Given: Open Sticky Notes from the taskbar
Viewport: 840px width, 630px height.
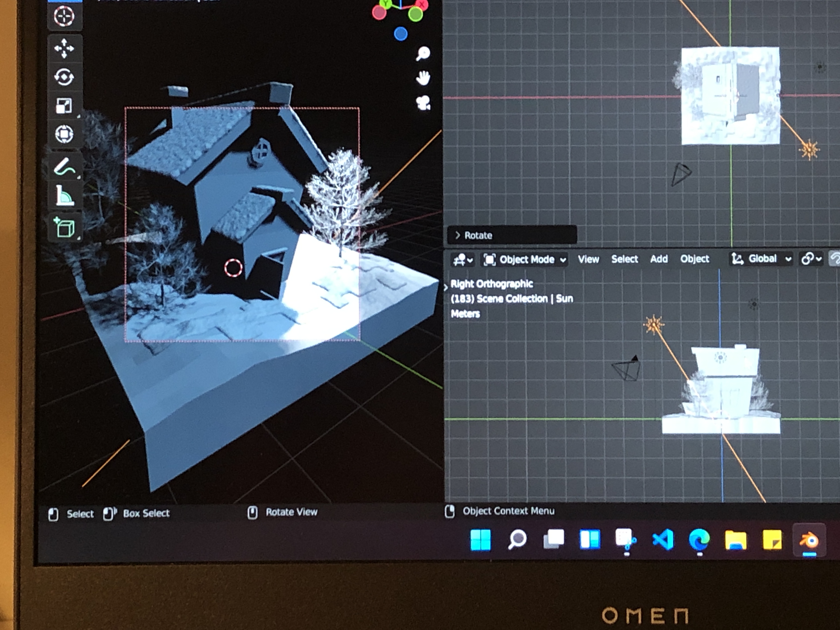Looking at the screenshot, I should (772, 540).
